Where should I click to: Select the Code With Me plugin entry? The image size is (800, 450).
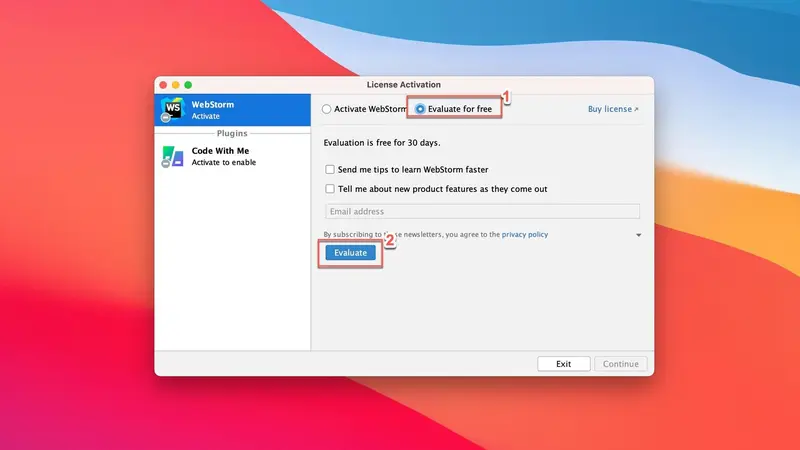click(x=233, y=156)
